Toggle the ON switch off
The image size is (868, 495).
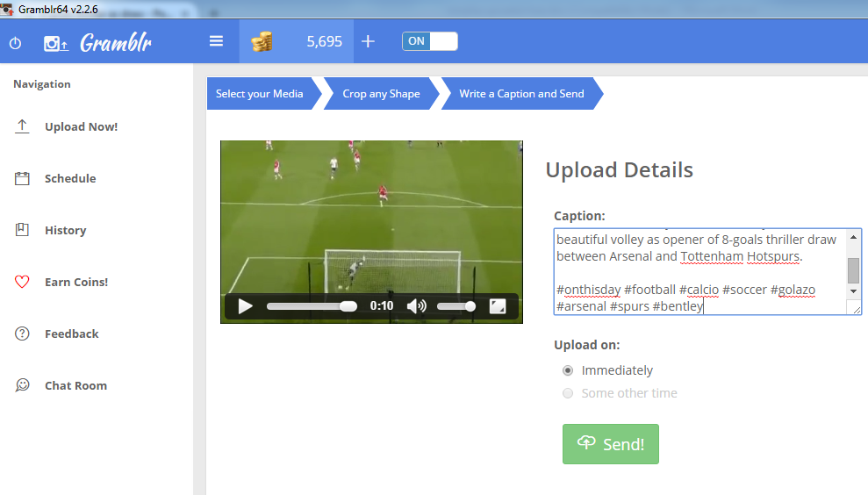coord(429,41)
